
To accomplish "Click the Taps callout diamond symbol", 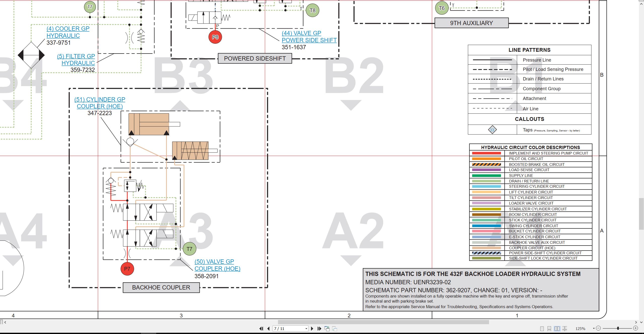I will tap(492, 130).
